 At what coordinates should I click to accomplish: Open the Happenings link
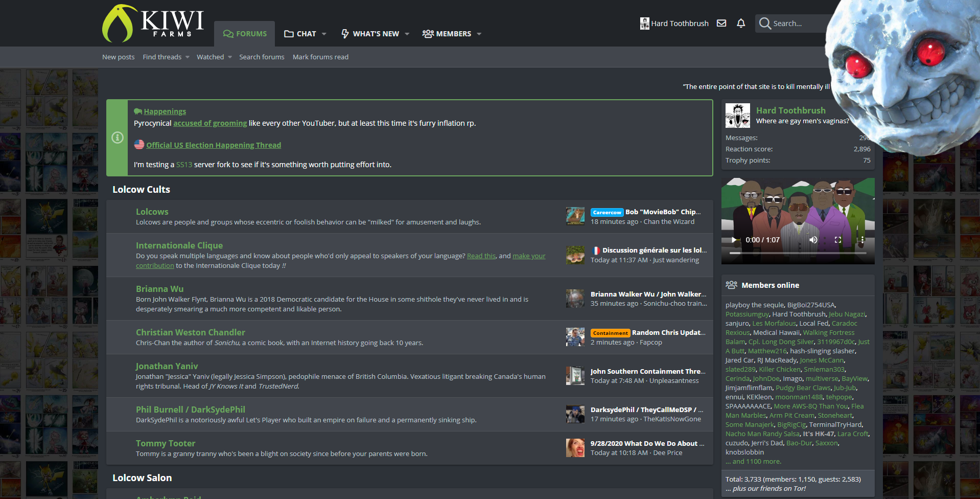tap(165, 111)
